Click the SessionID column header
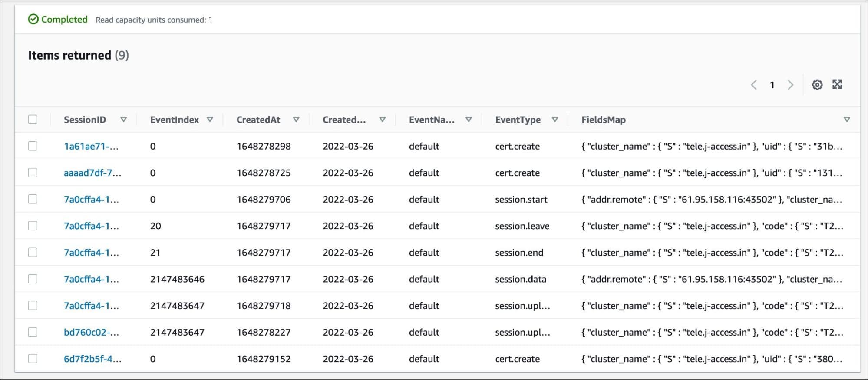Screen dimensions: 868x380 pos(85,120)
